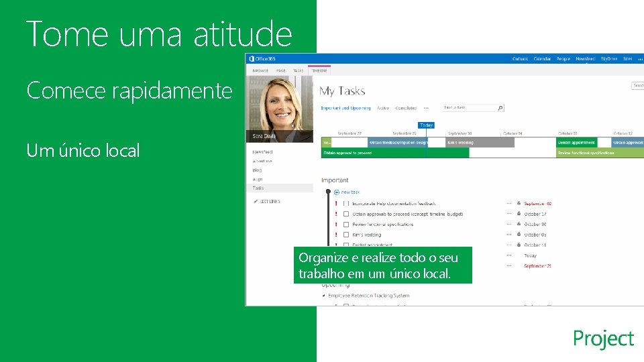Click Sara Davis profile photo
644x362 pixels.
(x=280, y=109)
